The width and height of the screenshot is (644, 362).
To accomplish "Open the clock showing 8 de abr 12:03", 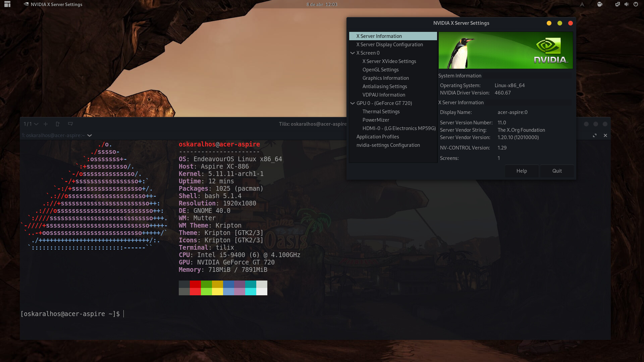I will coord(322,4).
